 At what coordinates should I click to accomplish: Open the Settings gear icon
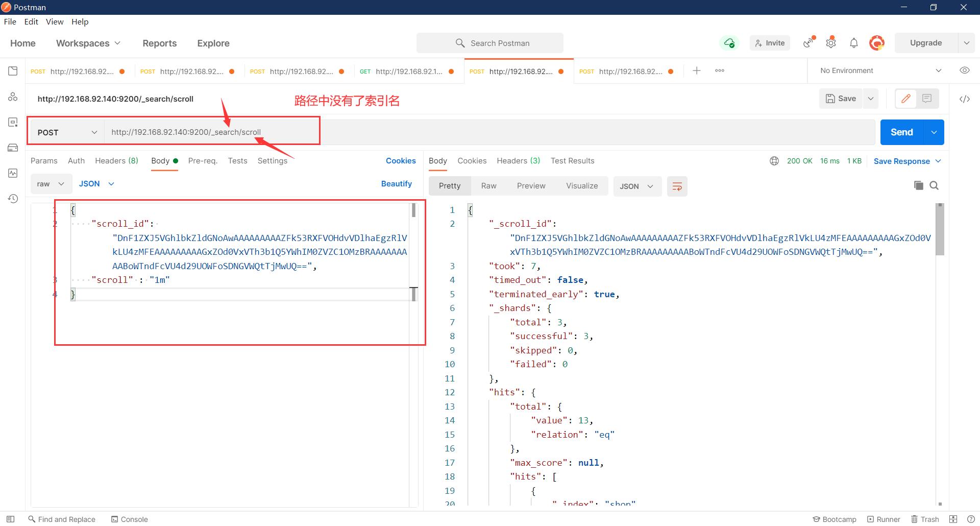tap(831, 42)
